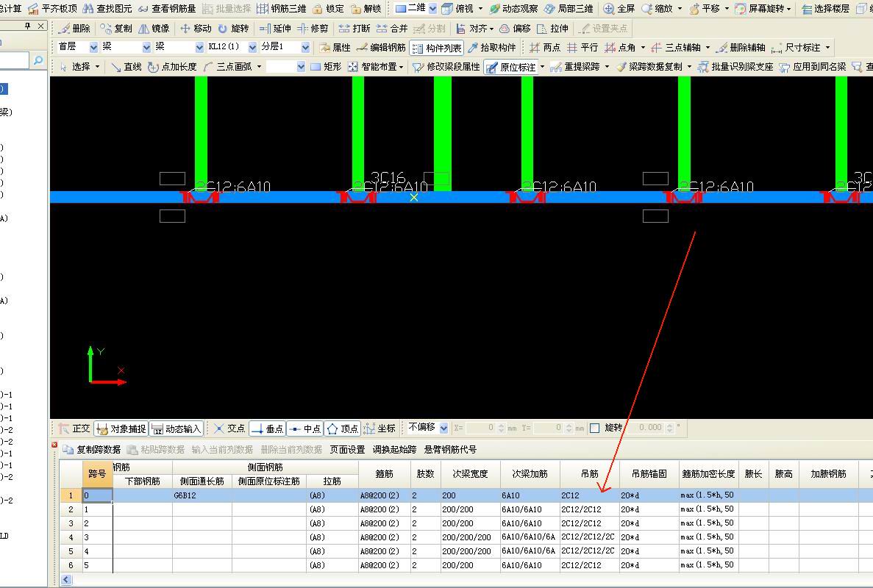Open 页面设置 (page setup)

pos(347,450)
